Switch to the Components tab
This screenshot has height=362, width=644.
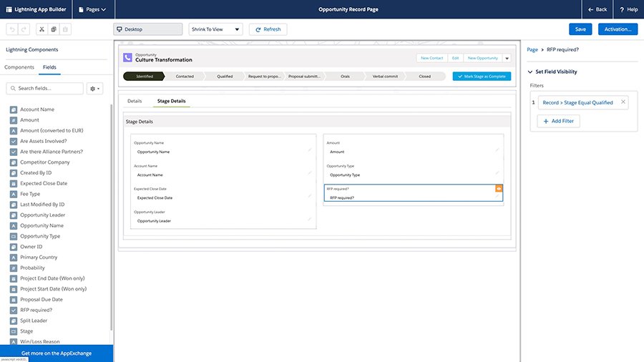[19, 67]
